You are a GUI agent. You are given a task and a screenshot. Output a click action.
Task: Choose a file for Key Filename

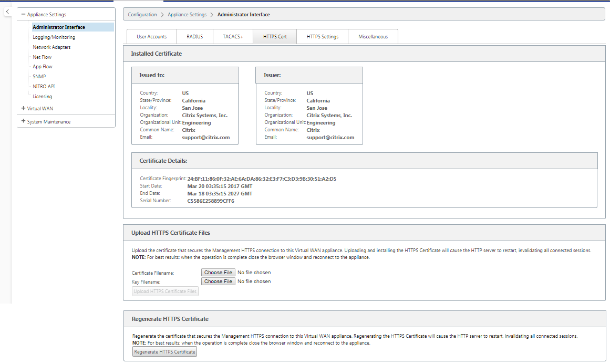click(x=218, y=282)
